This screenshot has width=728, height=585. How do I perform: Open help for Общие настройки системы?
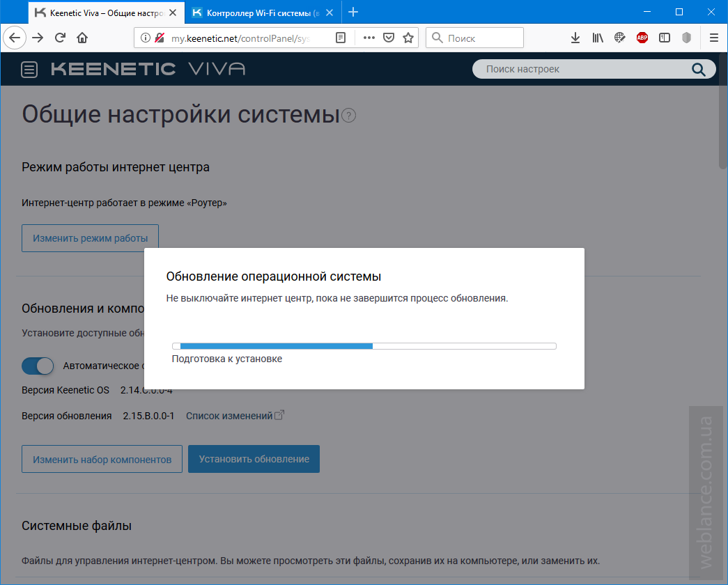[x=349, y=115]
